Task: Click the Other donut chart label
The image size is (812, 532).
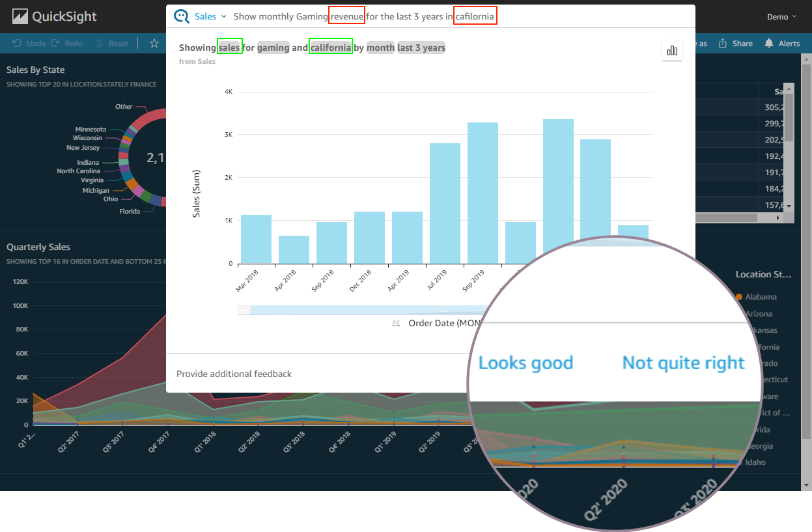Action: [x=124, y=107]
